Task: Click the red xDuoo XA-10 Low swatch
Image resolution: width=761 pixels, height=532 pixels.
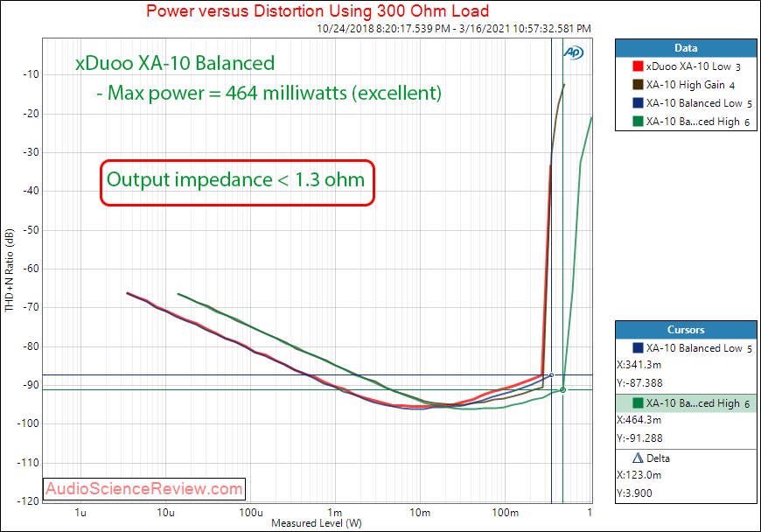Action: pos(638,66)
